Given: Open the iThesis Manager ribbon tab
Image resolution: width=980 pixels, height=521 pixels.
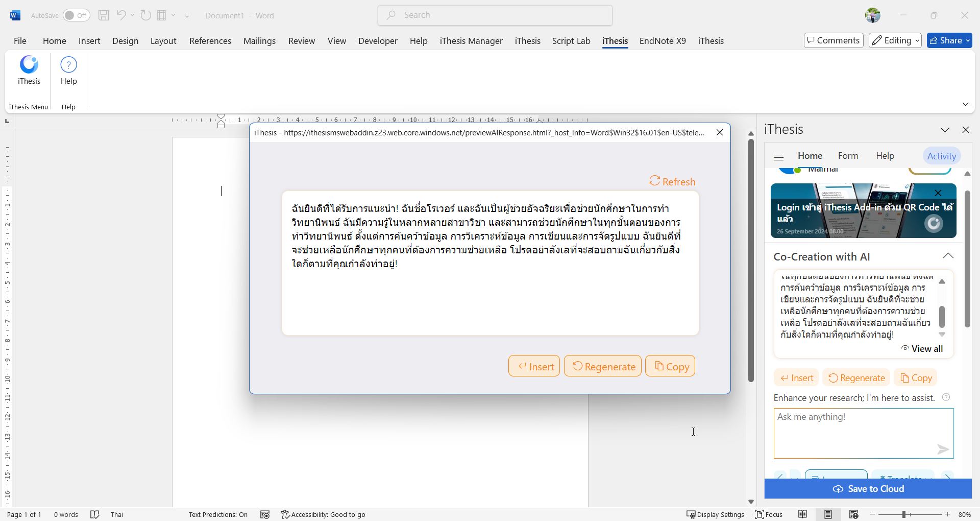Looking at the screenshot, I should (471, 41).
